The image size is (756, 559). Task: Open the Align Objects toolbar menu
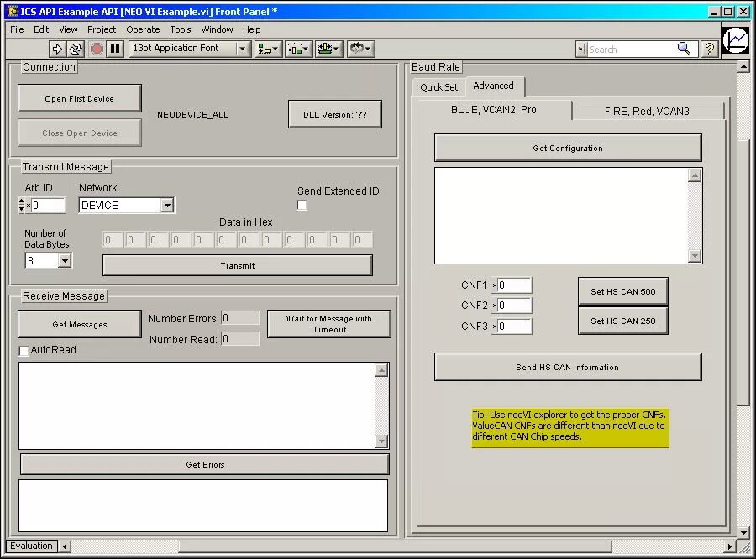pos(268,49)
